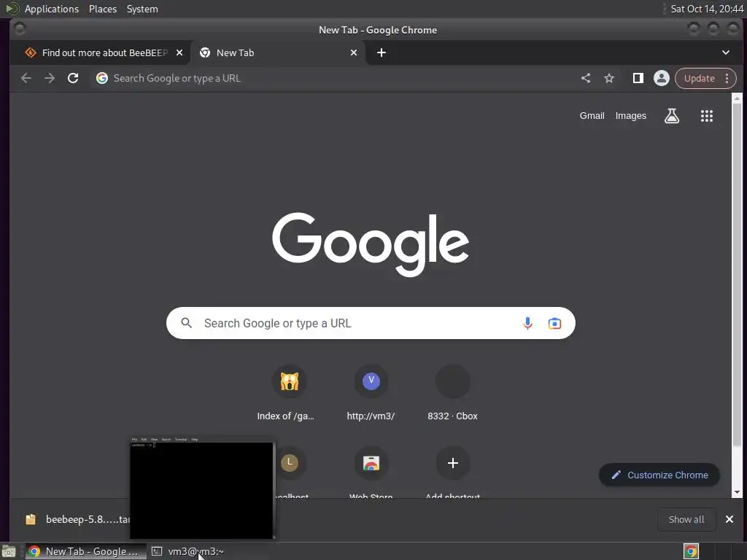Screen dimensions: 747x560
Task: Open the Places menu
Action: click(103, 9)
